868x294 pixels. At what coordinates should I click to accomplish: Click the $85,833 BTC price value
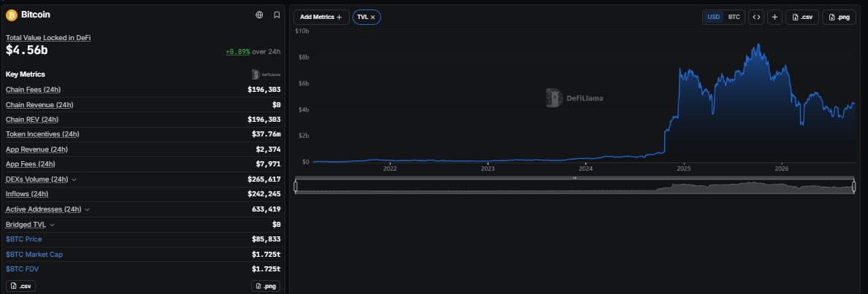tap(266, 239)
